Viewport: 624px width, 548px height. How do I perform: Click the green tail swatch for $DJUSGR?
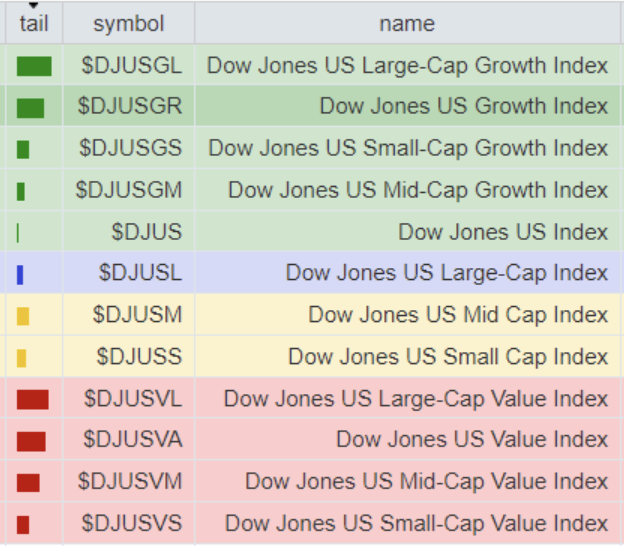pyautogui.click(x=30, y=108)
